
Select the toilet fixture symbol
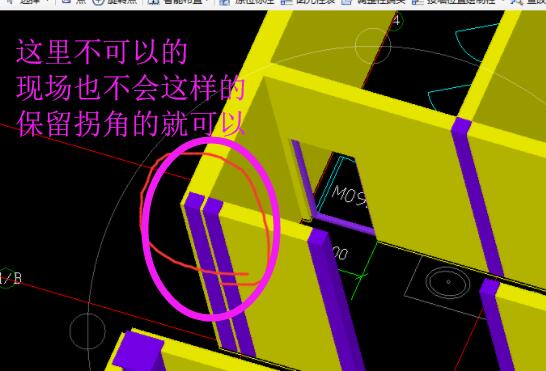[447, 283]
